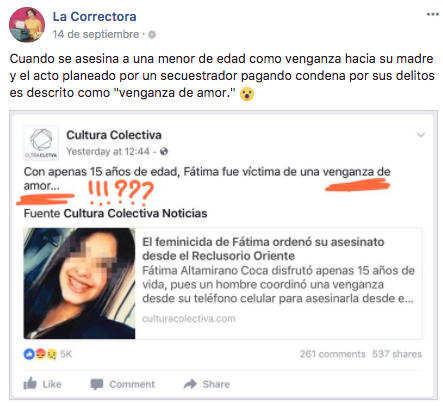Open La Correctora profile picture

[x=27, y=25]
